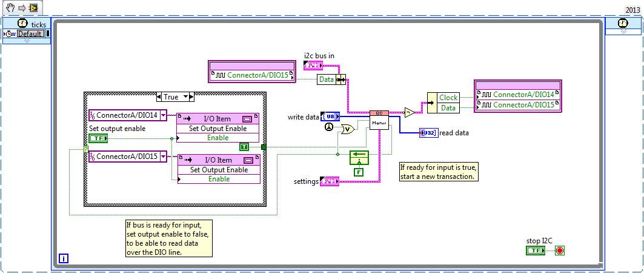Viewport: 644px width, 273px height.
Task: Toggle the False constant F under feedback node
Action: click(359, 172)
